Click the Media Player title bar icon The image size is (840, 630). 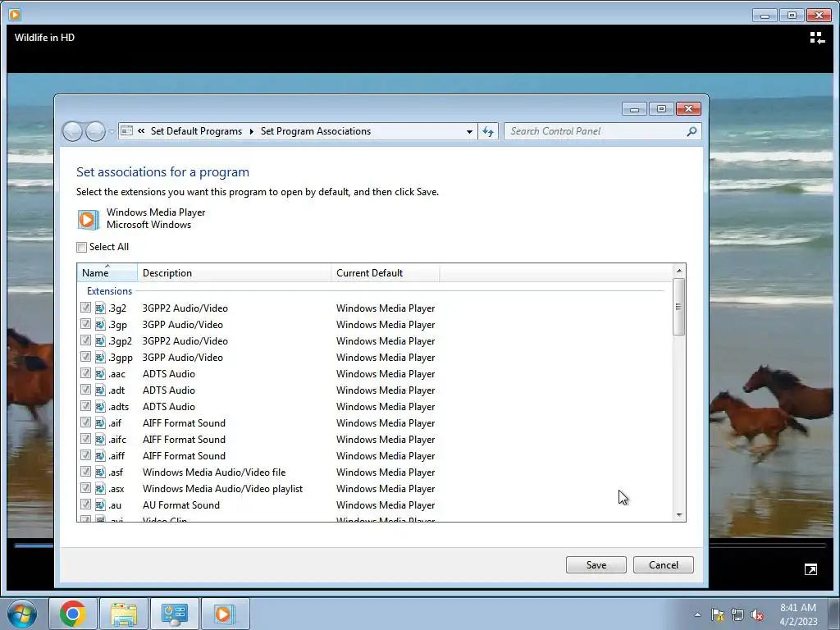pyautogui.click(x=15, y=15)
